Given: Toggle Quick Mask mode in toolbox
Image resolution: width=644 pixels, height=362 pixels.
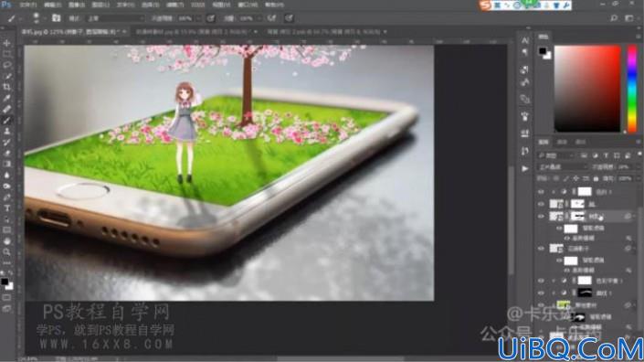Looking at the screenshot, I should click(7, 297).
